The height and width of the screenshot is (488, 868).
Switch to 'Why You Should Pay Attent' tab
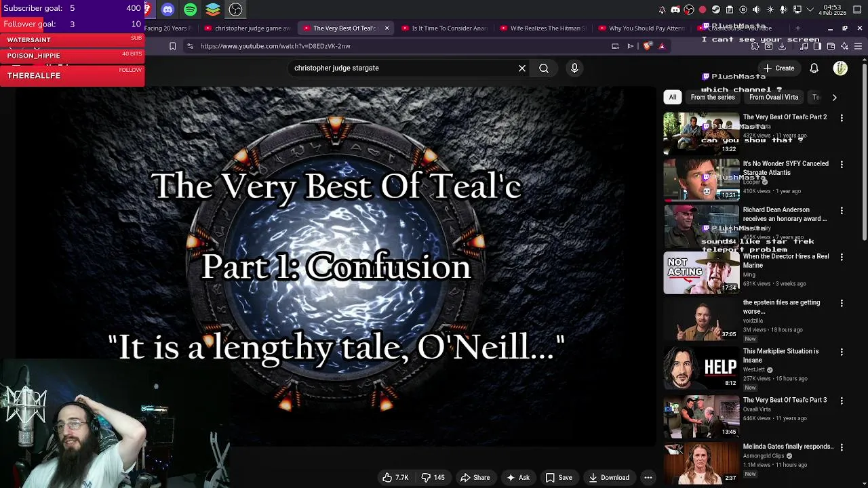click(641, 28)
